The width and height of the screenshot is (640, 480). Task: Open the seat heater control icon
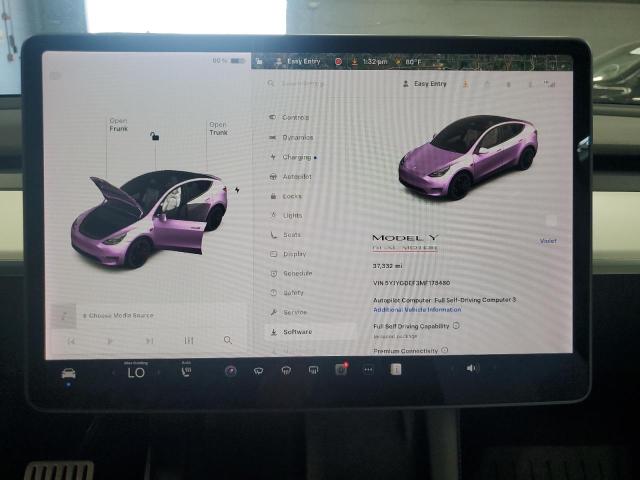pos(186,372)
